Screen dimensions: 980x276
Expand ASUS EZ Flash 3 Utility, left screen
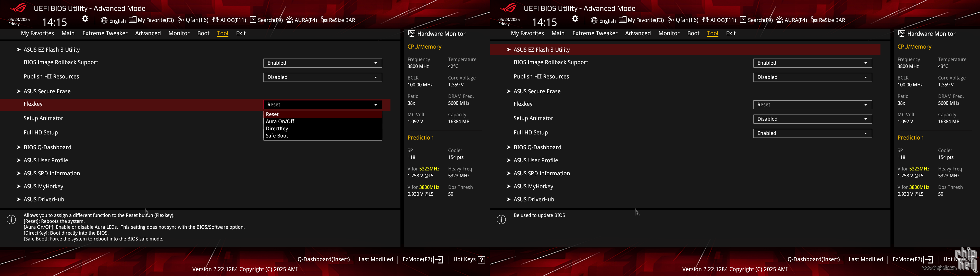52,50
